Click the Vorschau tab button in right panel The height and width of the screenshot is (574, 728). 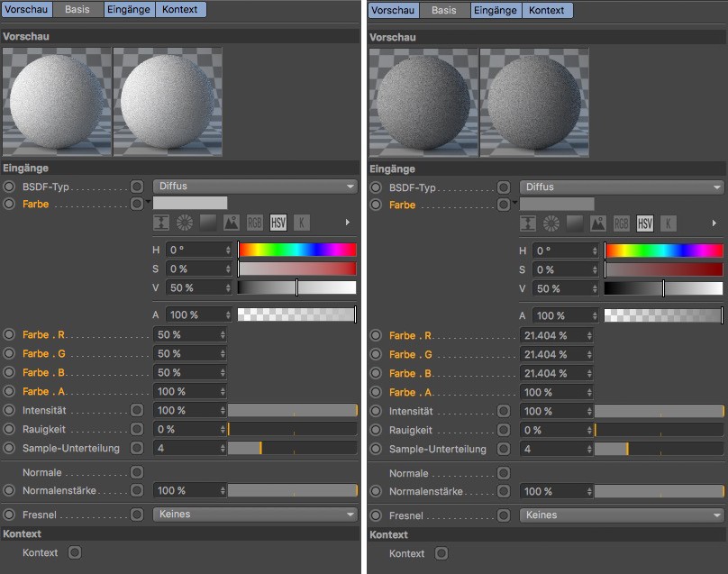click(x=393, y=11)
